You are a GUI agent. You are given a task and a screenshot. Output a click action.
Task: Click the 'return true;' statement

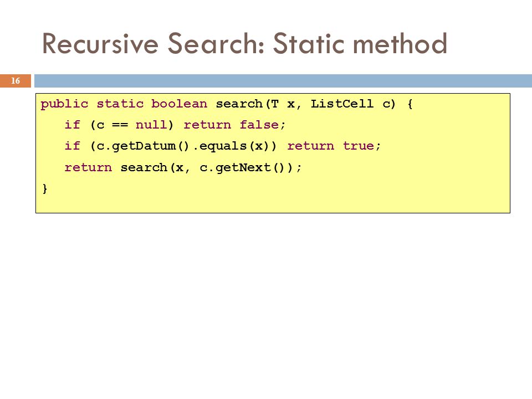coord(334,146)
